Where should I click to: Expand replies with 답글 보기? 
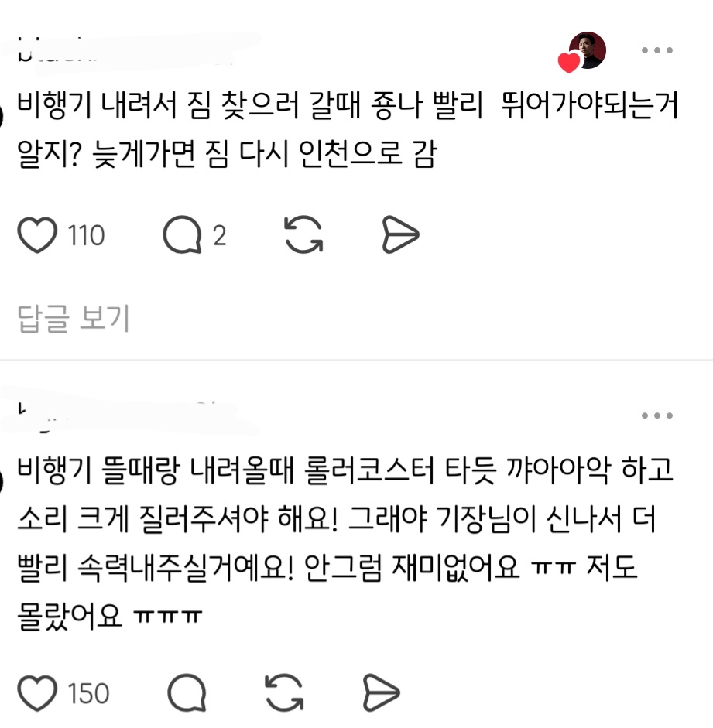[74, 319]
